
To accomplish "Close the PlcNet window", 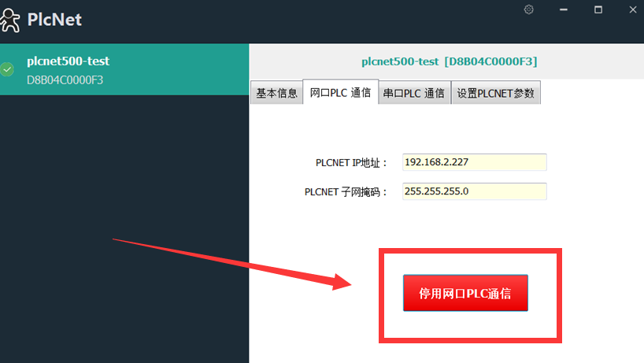I will click(632, 9).
